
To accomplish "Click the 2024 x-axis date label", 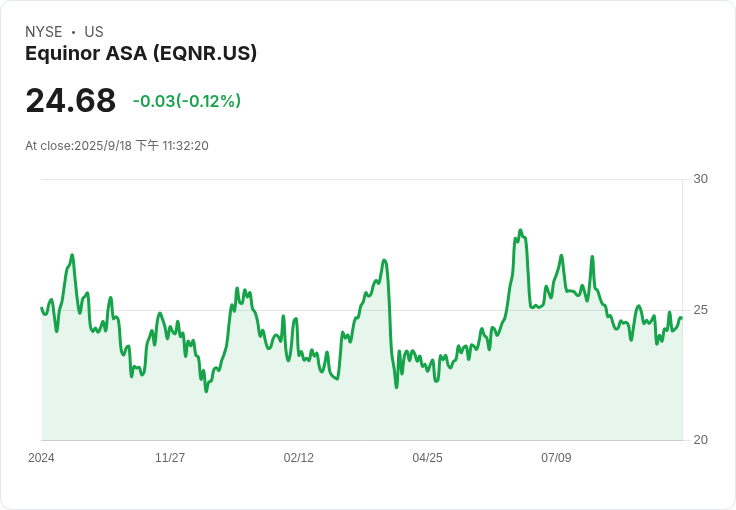I will click(x=41, y=458).
